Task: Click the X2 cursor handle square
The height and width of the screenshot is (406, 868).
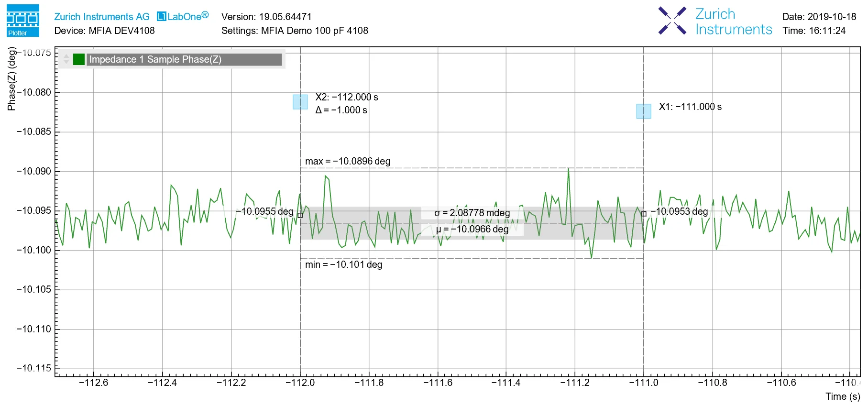Action: pos(300,102)
